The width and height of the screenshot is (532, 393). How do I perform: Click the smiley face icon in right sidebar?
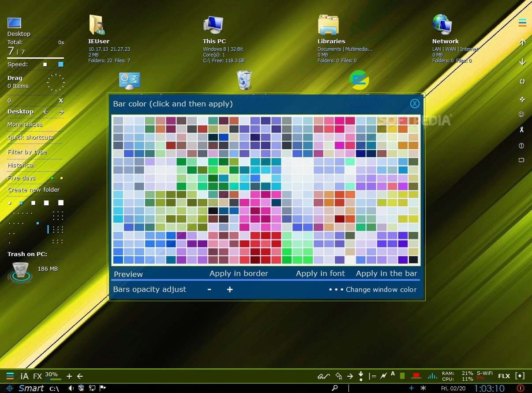point(521,114)
